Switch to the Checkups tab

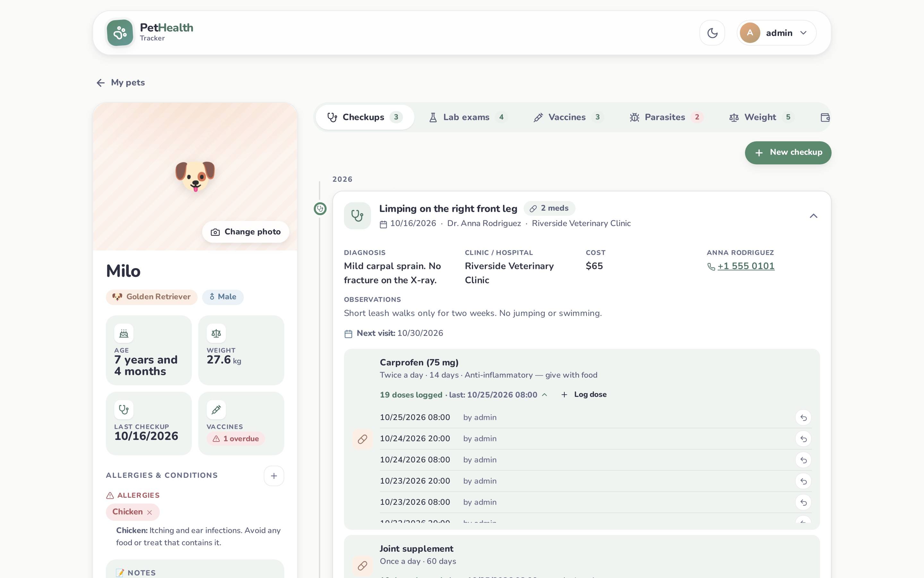point(365,117)
